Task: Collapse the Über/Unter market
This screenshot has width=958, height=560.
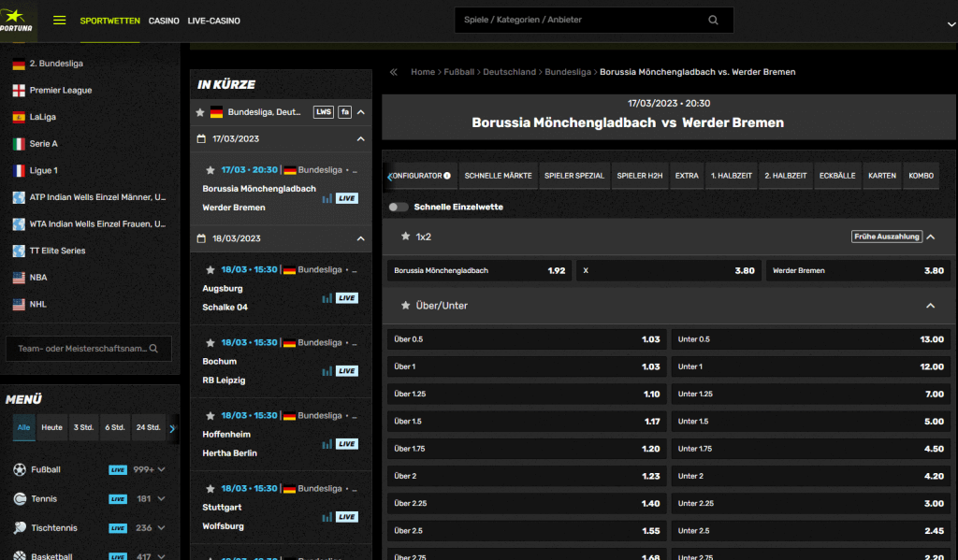Action: (931, 306)
